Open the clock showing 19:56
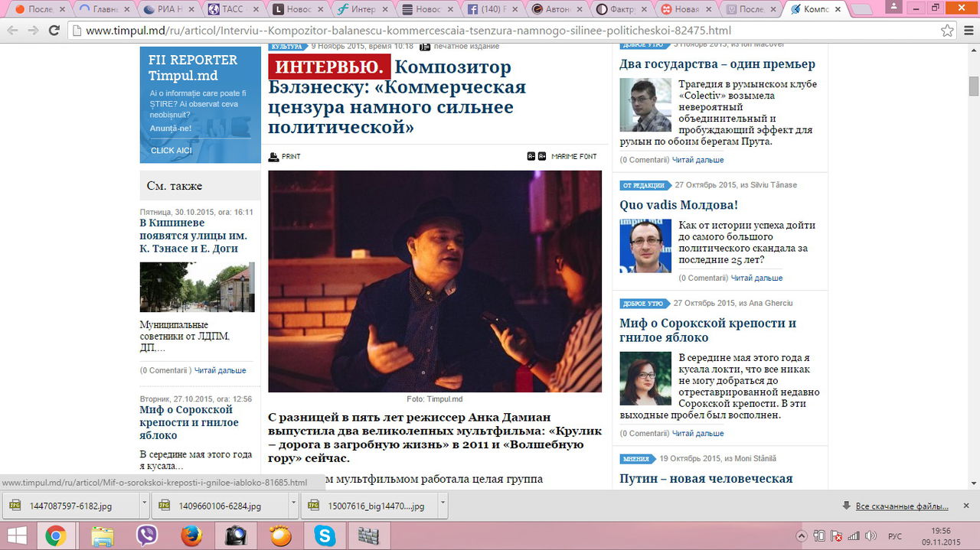Viewport: 980px width, 550px height. click(942, 530)
